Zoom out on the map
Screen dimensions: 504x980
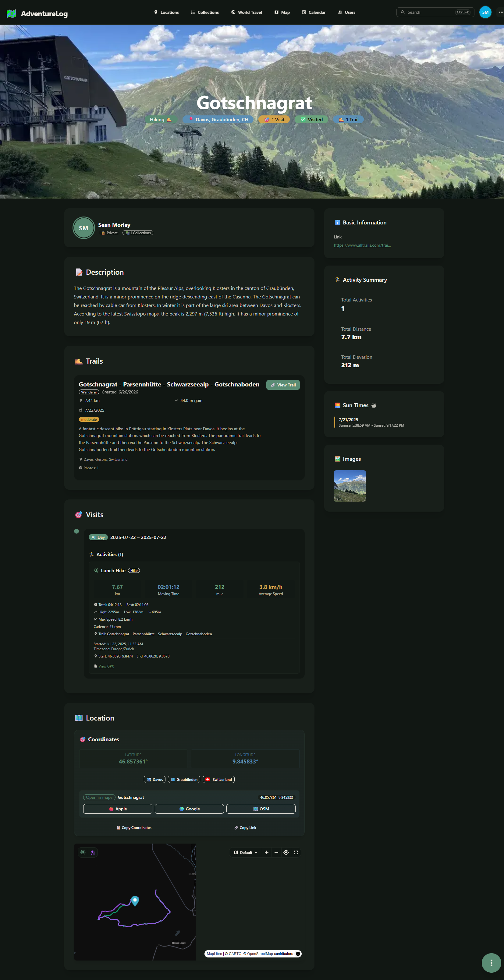(276, 853)
